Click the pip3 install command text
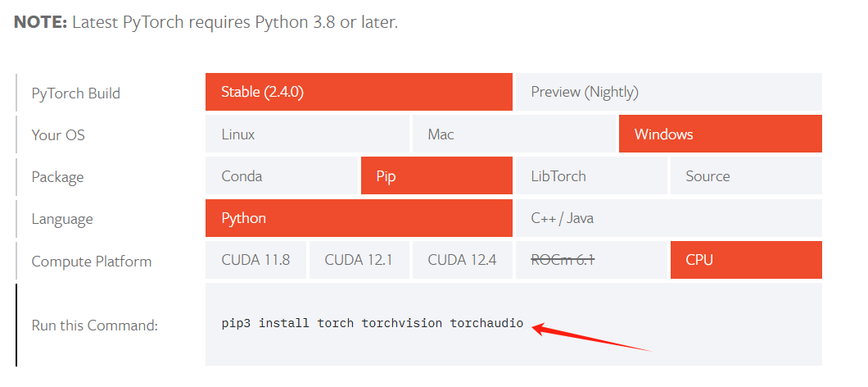Screen dimensions: 868x387 point(372,324)
